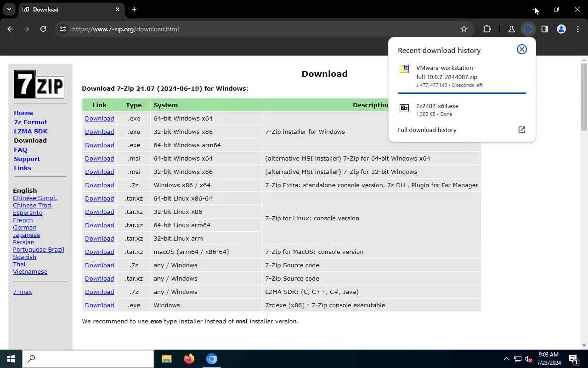Switch to Chrome in the taskbar
Screen dimensions: 588x368
click(x=211, y=359)
